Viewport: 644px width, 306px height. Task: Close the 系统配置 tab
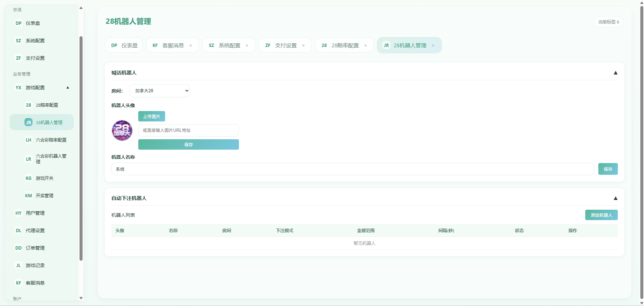coord(247,46)
